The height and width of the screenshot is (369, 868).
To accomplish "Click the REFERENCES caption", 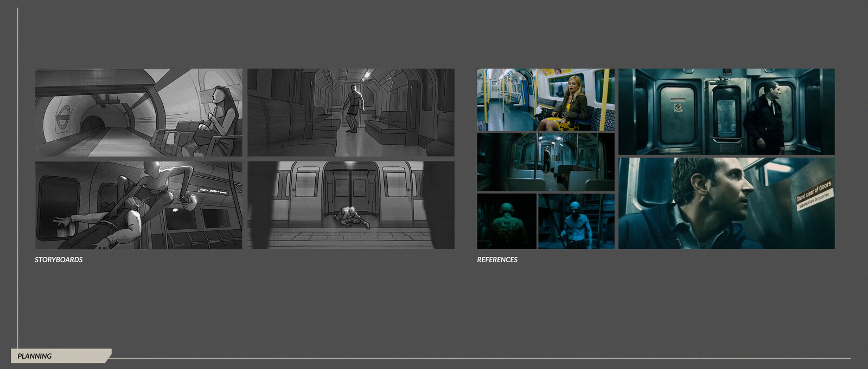I will pos(497,260).
